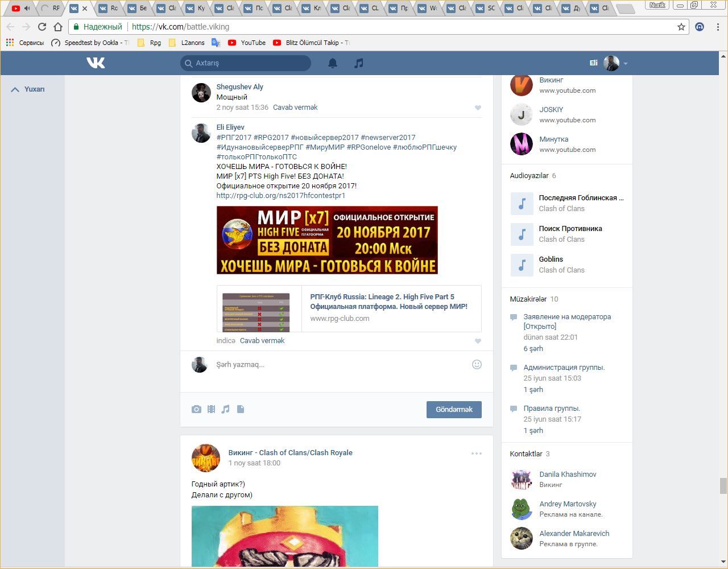Screen dimensions: 728x569
Task: Jump to top with Yuxarı
Action: (x=28, y=89)
